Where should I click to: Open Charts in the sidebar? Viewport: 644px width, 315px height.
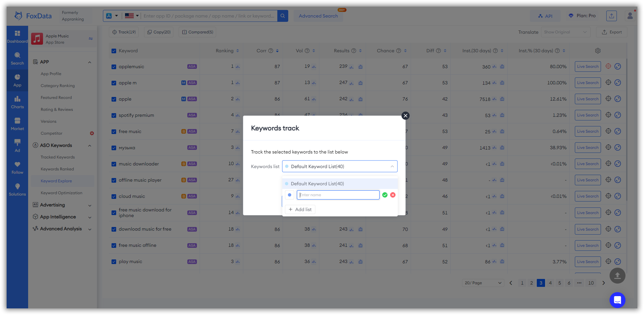click(17, 102)
